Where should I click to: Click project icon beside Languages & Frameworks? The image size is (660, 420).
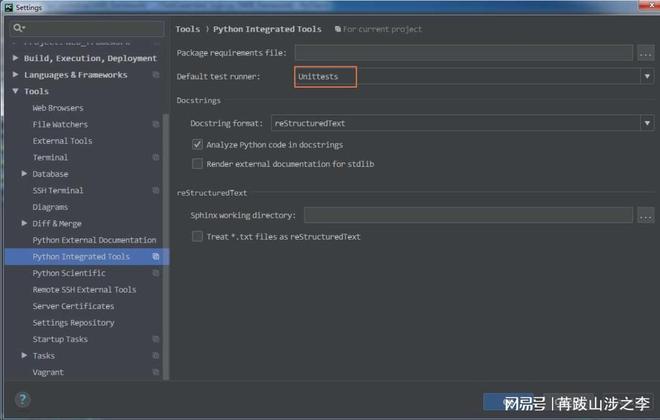click(x=156, y=75)
